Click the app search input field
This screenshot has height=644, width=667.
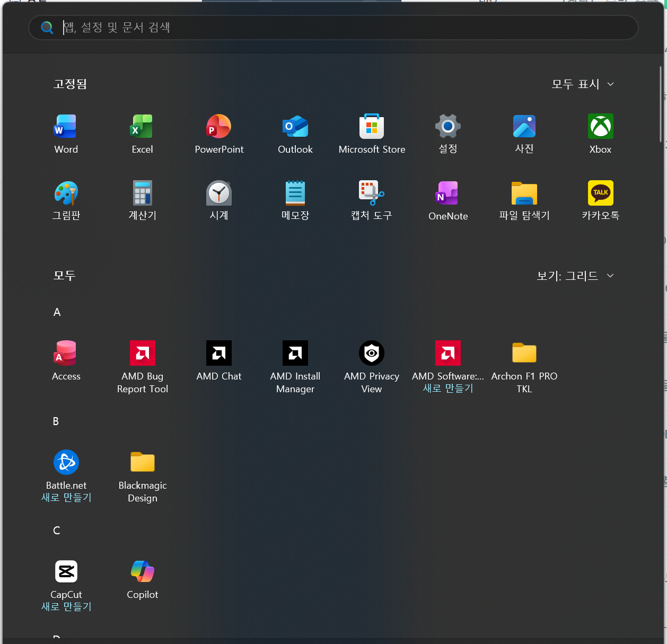pos(339,28)
